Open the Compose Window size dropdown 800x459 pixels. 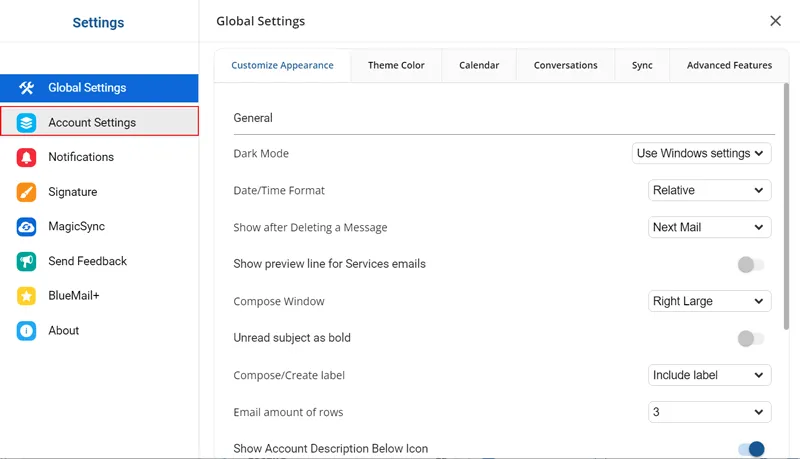pyautogui.click(x=709, y=301)
